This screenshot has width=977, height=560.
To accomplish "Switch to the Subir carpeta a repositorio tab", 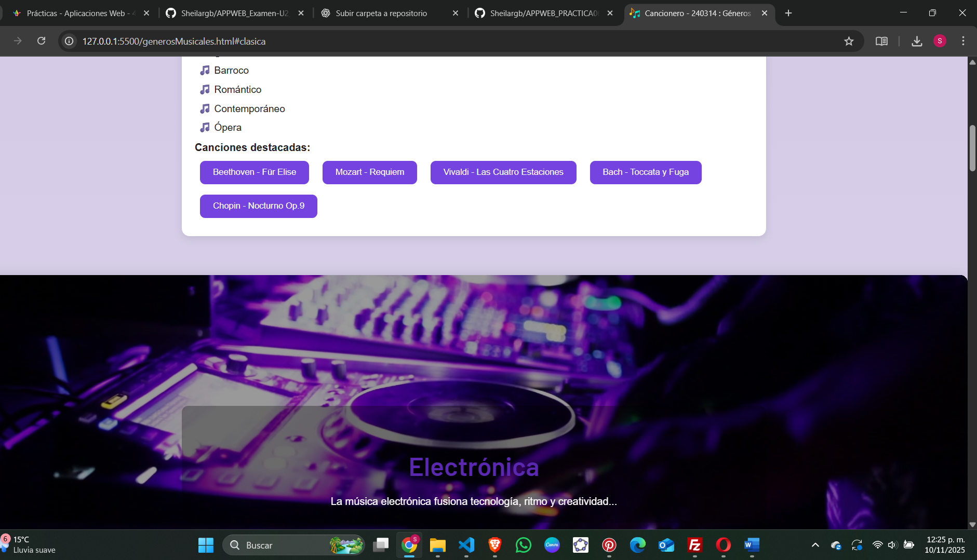I will [382, 13].
